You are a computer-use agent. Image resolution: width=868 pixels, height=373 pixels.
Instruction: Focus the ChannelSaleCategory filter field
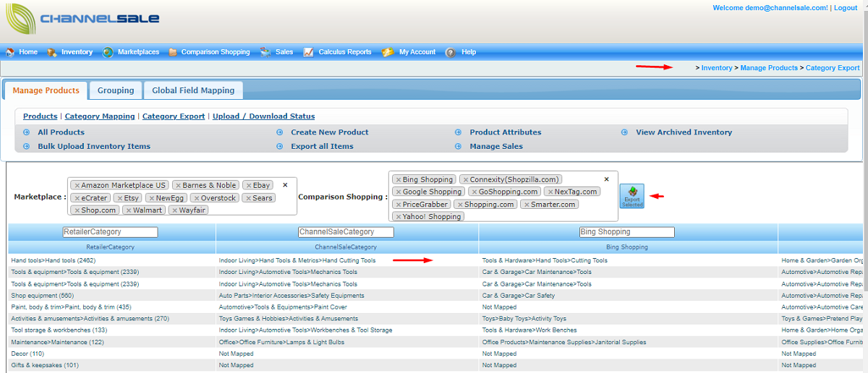pyautogui.click(x=346, y=232)
